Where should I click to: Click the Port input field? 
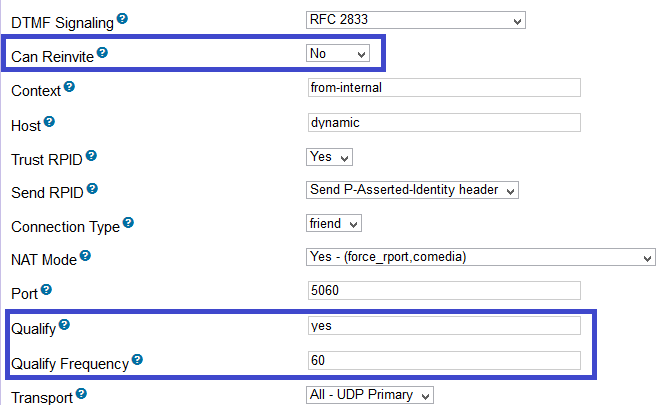click(x=444, y=291)
